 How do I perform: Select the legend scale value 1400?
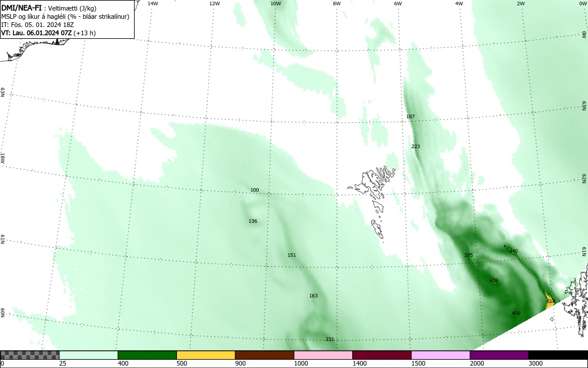point(359,363)
